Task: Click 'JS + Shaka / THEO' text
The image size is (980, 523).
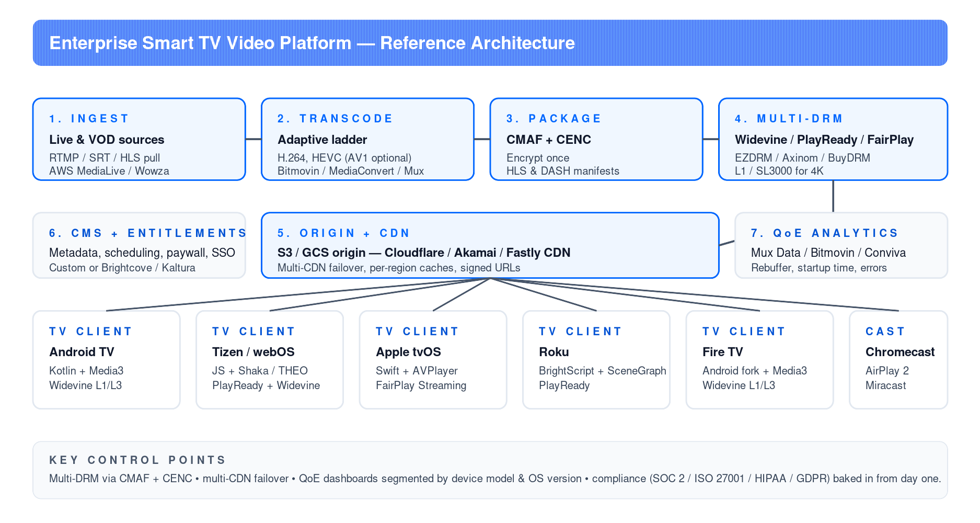Action: click(x=260, y=371)
